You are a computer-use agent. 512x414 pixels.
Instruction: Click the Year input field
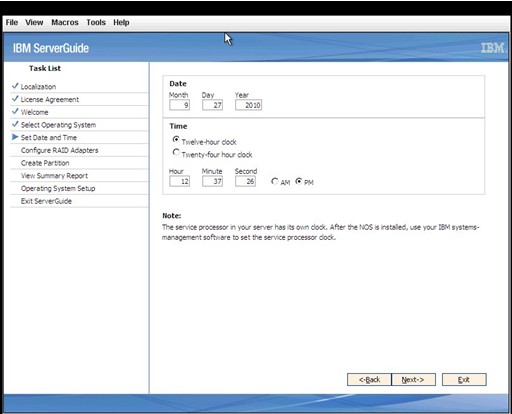point(248,105)
